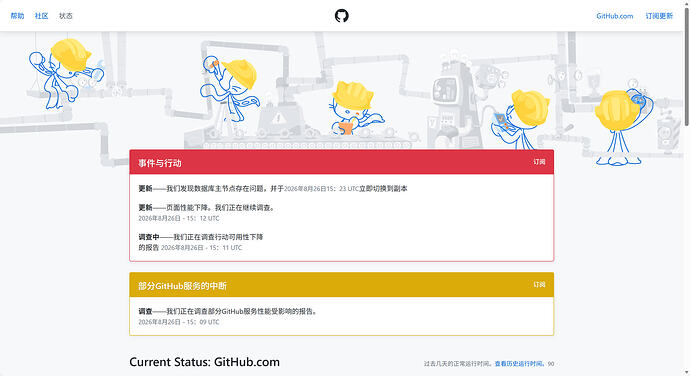
Task: Click the update about 数据库主节点存在问题
Action: click(x=273, y=188)
